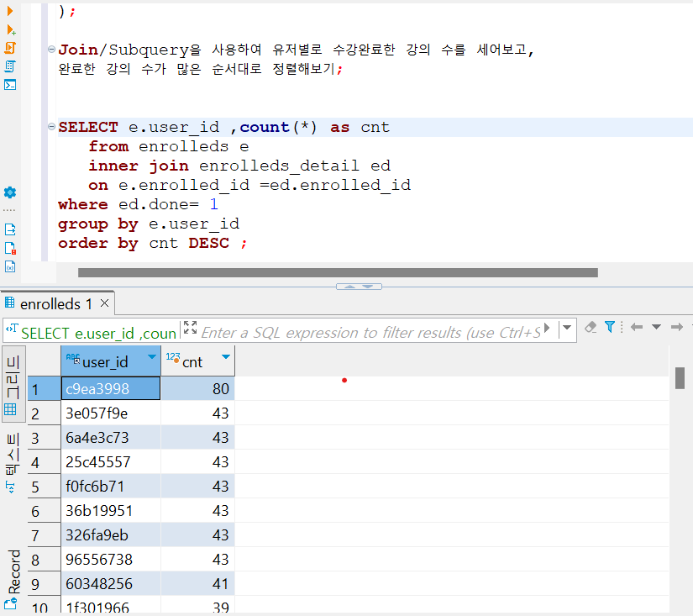Open the filter history dropdown arrow

pyautogui.click(x=567, y=328)
